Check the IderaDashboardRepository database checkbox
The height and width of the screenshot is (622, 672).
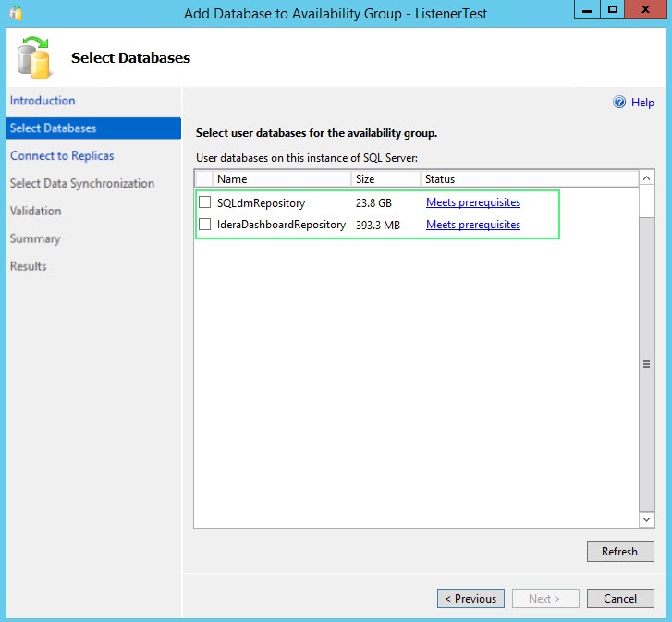click(x=205, y=224)
